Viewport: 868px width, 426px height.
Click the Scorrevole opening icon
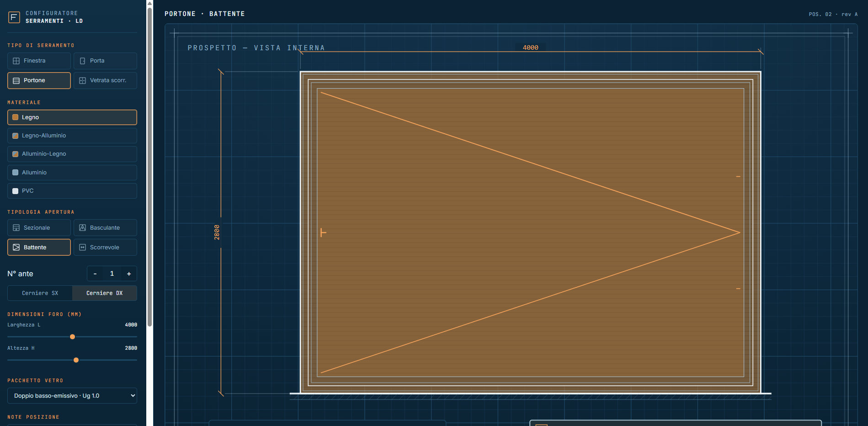(x=83, y=247)
